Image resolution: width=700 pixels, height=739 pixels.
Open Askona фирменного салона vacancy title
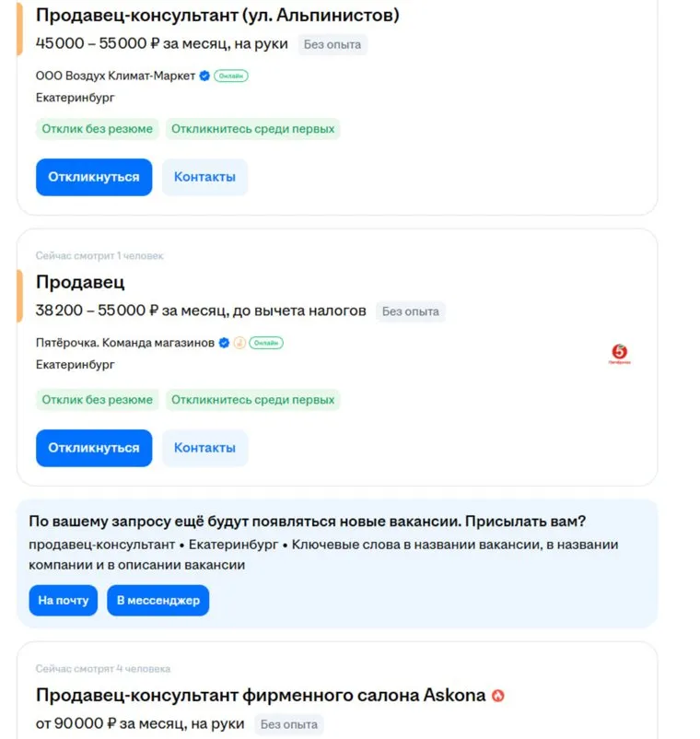tap(261, 696)
